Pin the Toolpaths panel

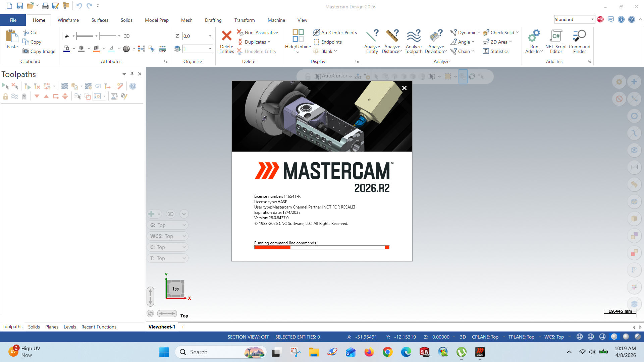pos(132,74)
